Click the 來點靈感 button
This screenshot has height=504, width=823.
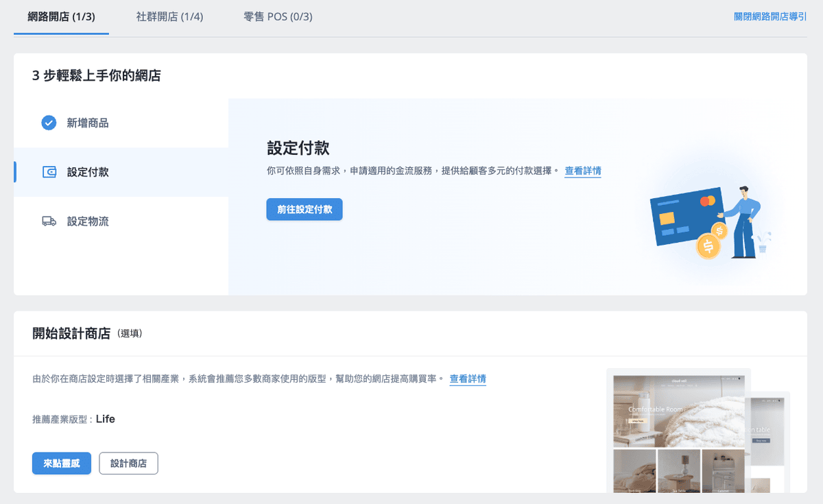[62, 464]
